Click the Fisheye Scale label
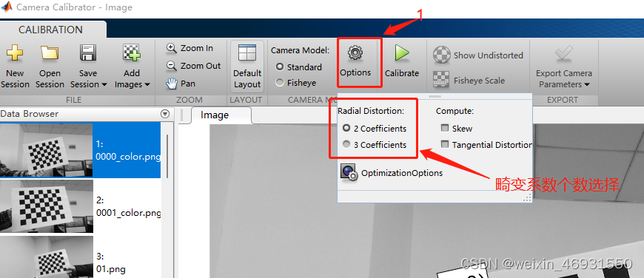This screenshot has height=278, width=644. [x=479, y=81]
